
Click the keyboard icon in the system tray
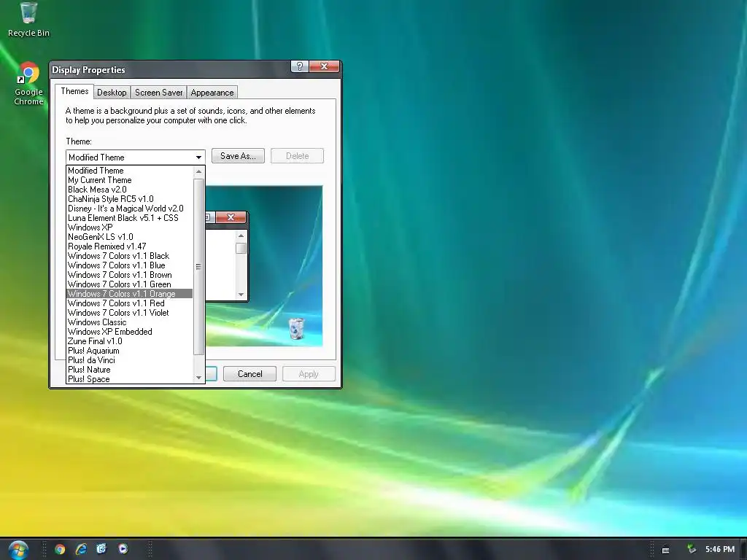[x=665, y=550]
